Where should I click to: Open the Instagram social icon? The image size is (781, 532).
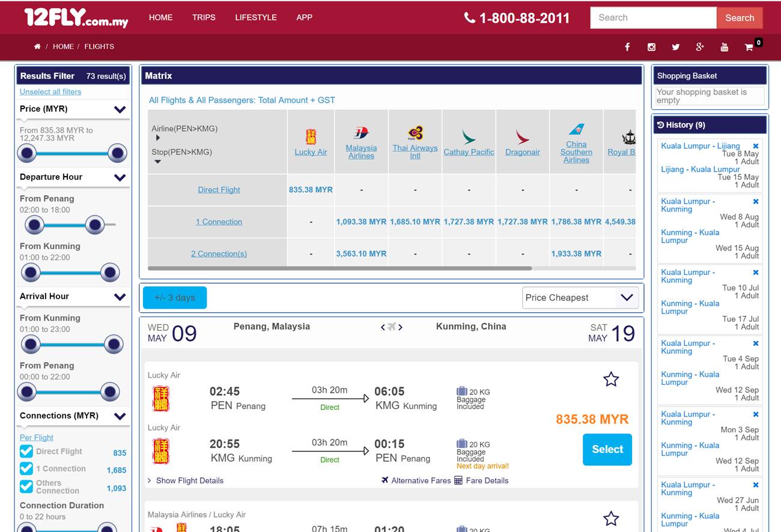pos(651,47)
